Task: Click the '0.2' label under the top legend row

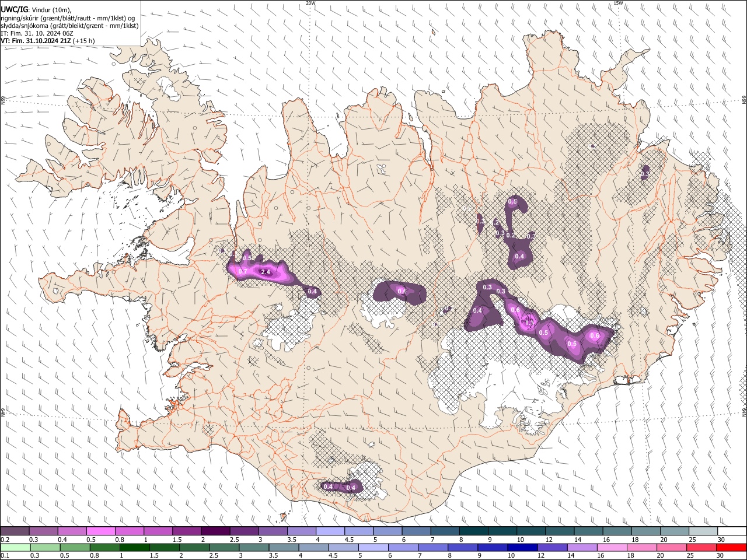Action: click(4, 540)
